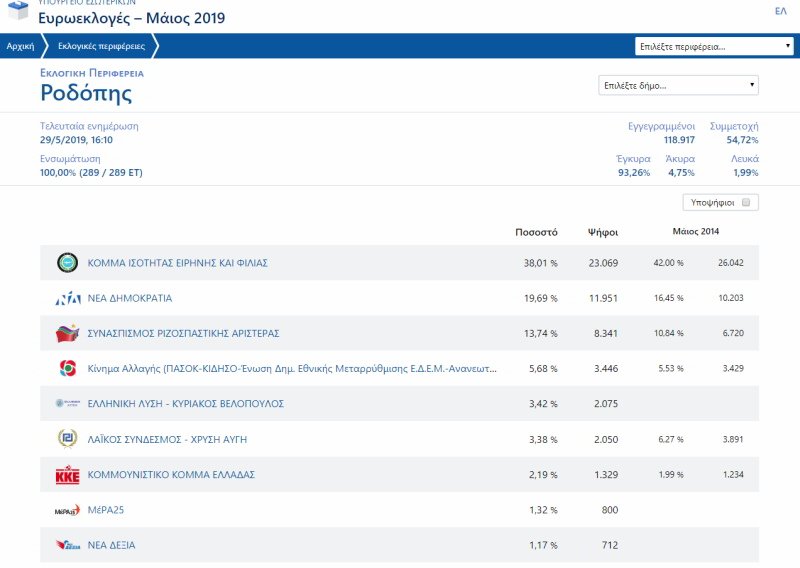
Task: Click the Κόμμα Ισότητας Ειρήνης και Φιλίας party logo
Action: coord(67,263)
